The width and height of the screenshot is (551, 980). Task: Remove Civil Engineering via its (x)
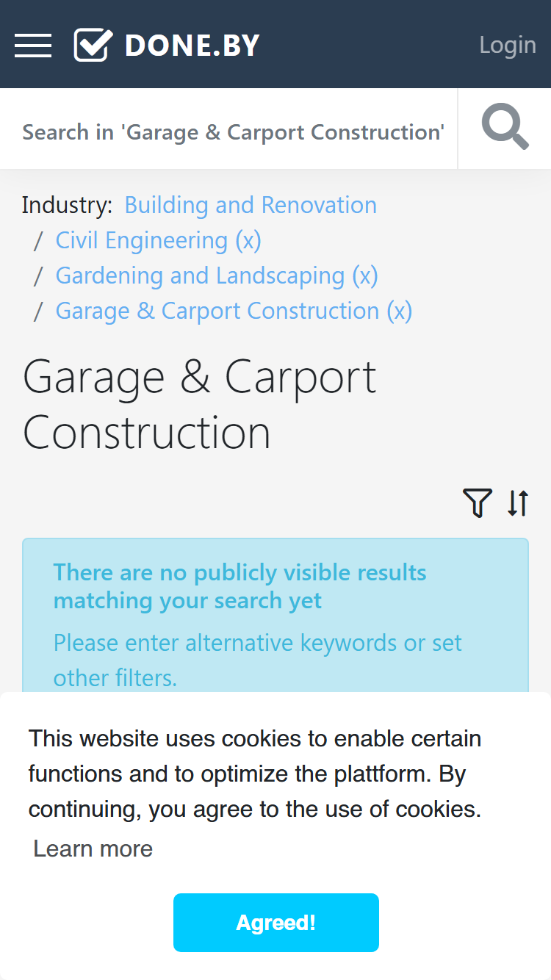[x=248, y=240]
